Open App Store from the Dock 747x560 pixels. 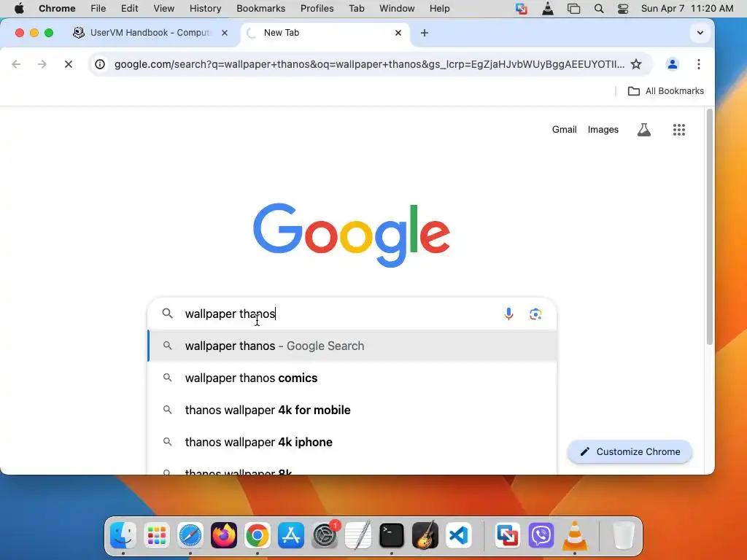coord(290,535)
